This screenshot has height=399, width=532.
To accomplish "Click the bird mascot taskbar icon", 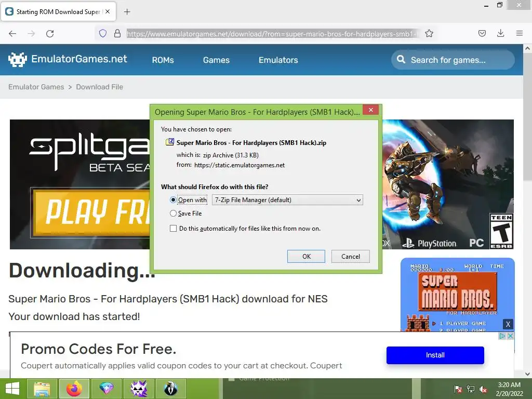I will [x=170, y=389].
